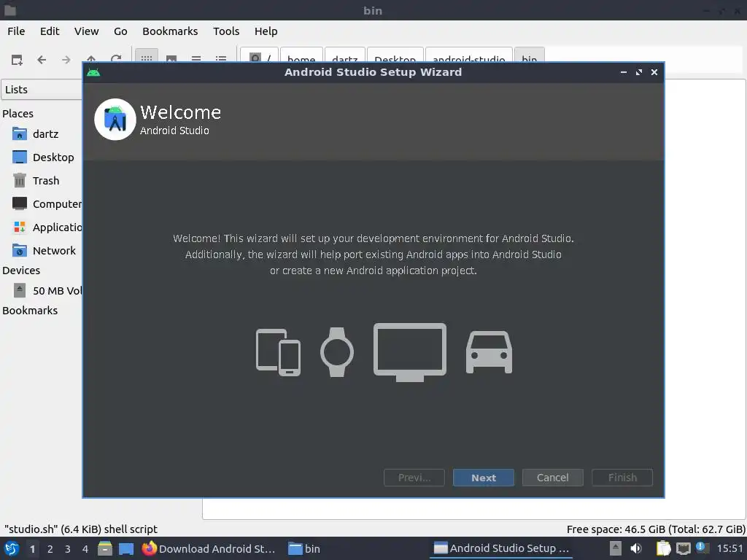This screenshot has width=747, height=560.
Task: Click the new tab icon in file manager toolbar
Action: coord(17,60)
